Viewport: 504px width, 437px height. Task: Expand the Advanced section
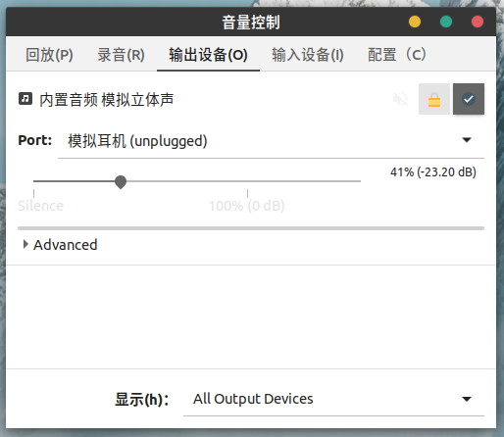point(61,245)
